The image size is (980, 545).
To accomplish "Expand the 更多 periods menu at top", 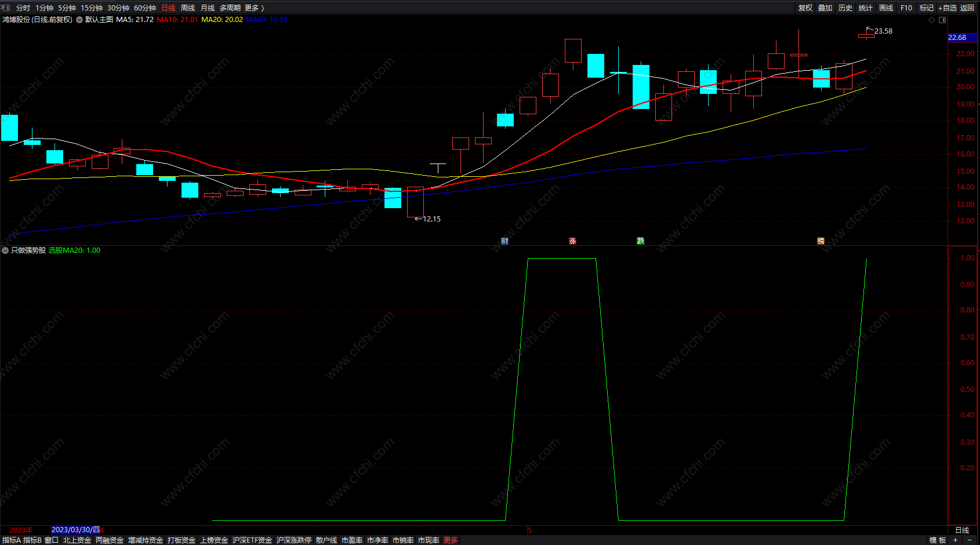I will point(254,8).
